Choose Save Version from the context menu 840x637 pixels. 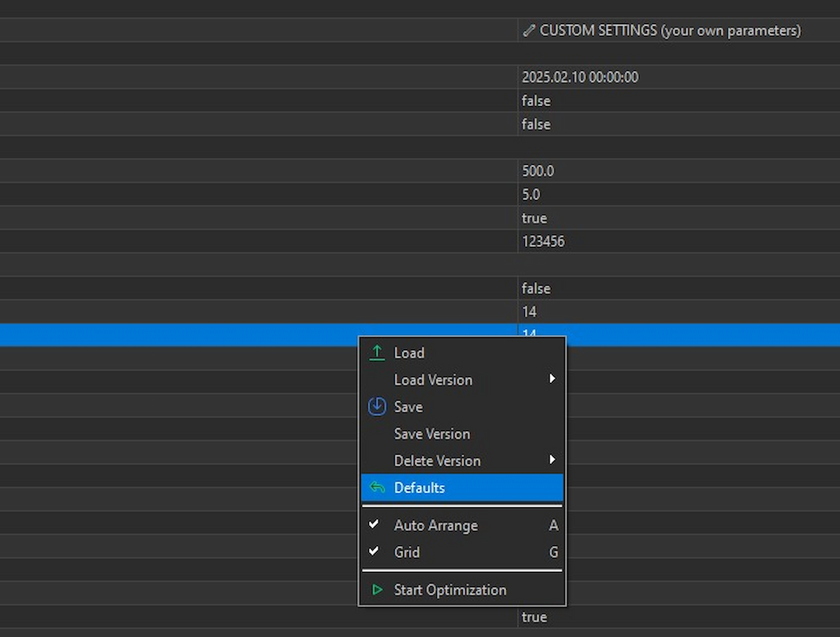pos(432,434)
